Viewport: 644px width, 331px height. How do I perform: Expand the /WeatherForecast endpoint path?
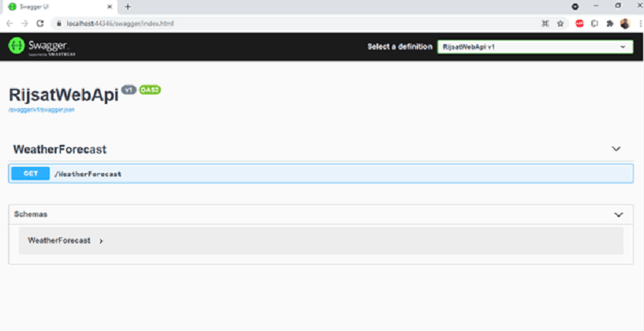click(x=88, y=174)
